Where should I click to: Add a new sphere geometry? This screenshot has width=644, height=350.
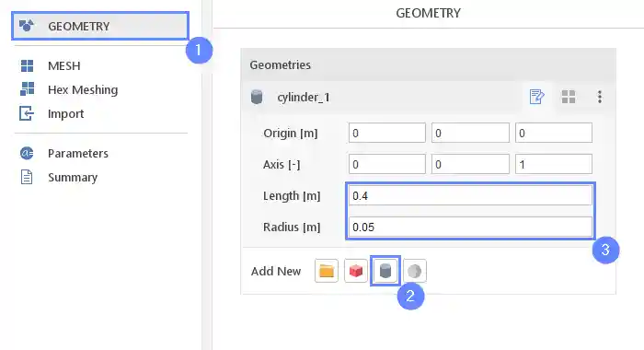click(x=414, y=271)
